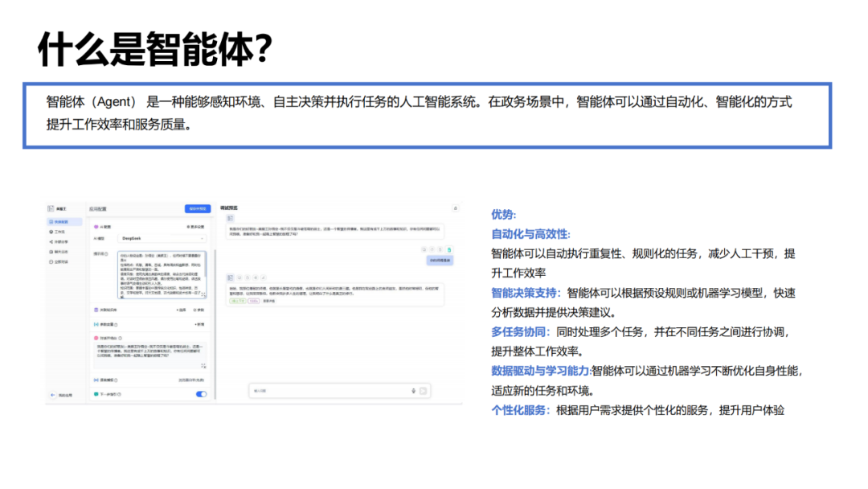Toggle the blue switch at bottom of config panel
The image size is (868, 489).
201,394
